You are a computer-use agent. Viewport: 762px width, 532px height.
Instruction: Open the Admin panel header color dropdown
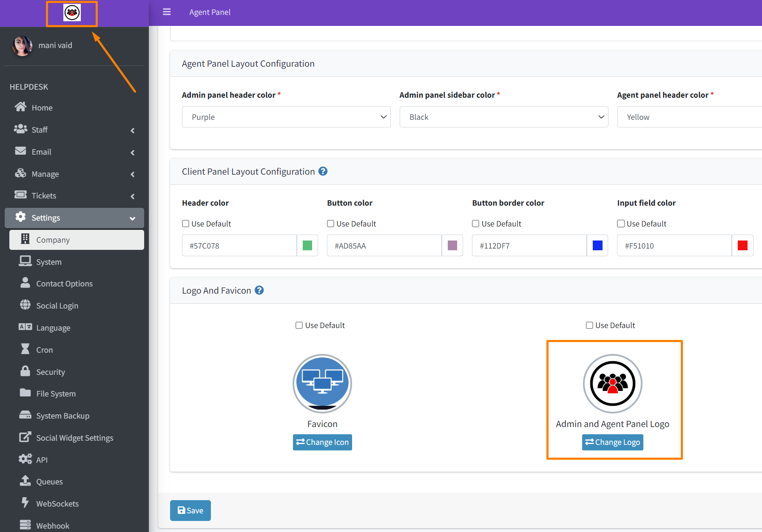click(286, 117)
